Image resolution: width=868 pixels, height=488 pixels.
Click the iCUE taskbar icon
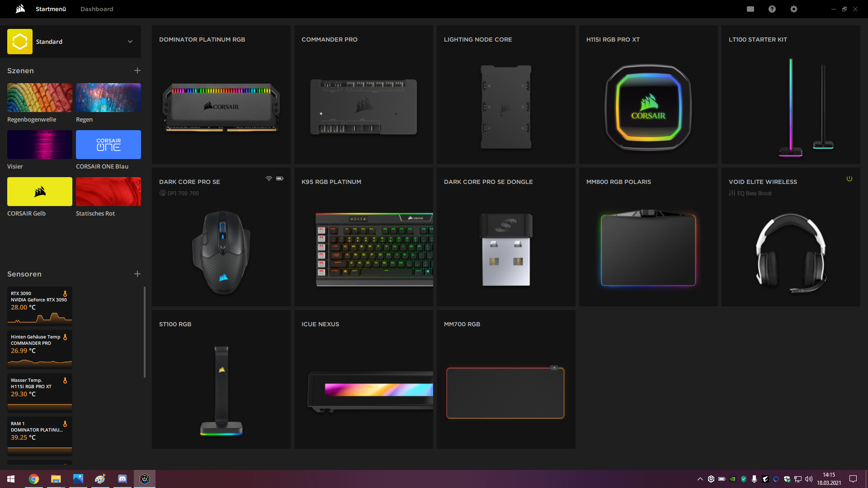[x=145, y=479]
